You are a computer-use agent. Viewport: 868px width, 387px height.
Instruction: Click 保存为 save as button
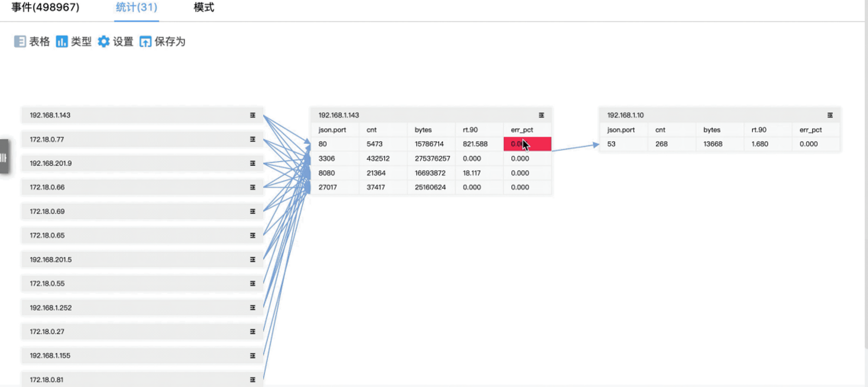coord(162,42)
